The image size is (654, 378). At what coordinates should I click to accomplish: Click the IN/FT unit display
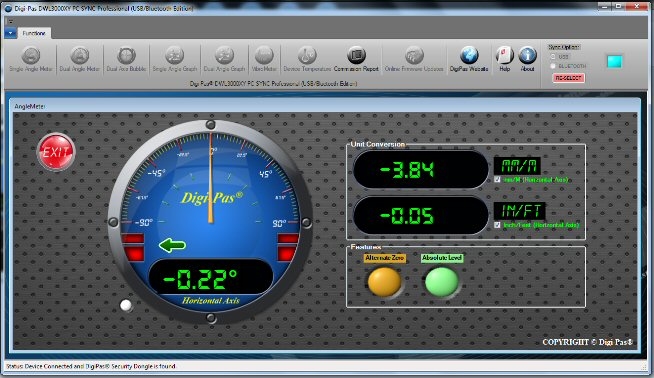[520, 211]
